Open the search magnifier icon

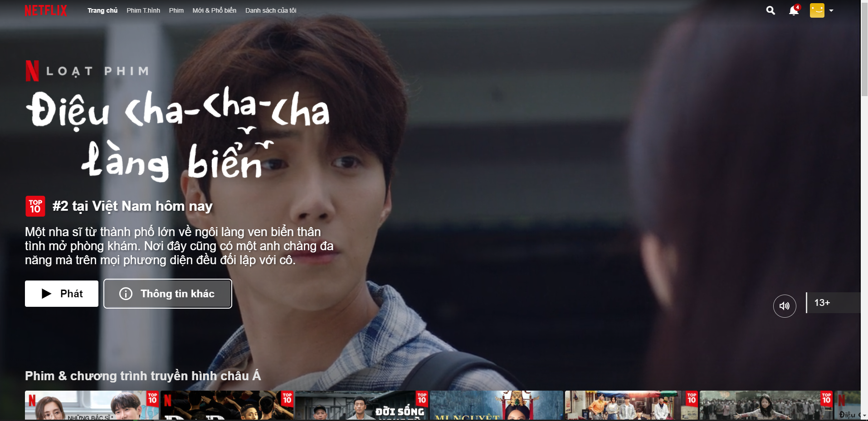[770, 10]
